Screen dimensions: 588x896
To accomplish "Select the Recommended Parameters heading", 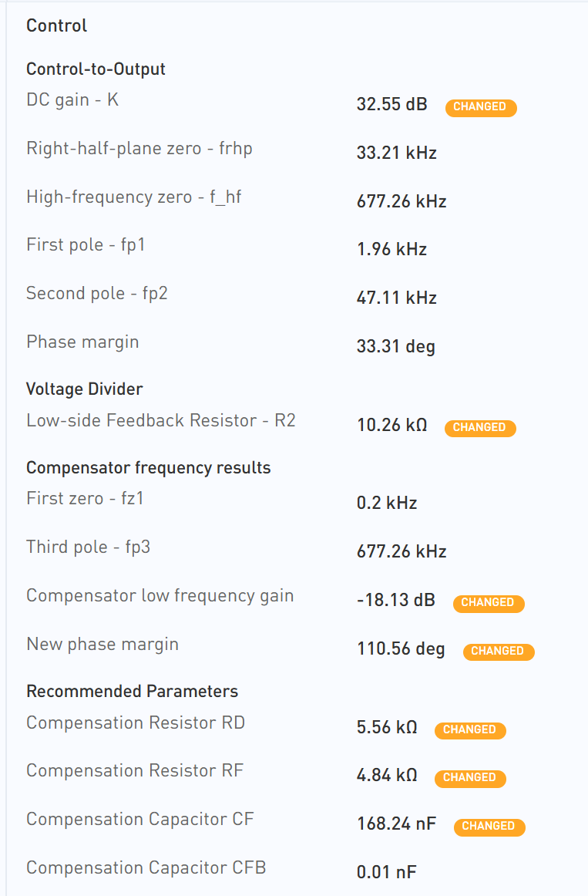I will coord(132,692).
